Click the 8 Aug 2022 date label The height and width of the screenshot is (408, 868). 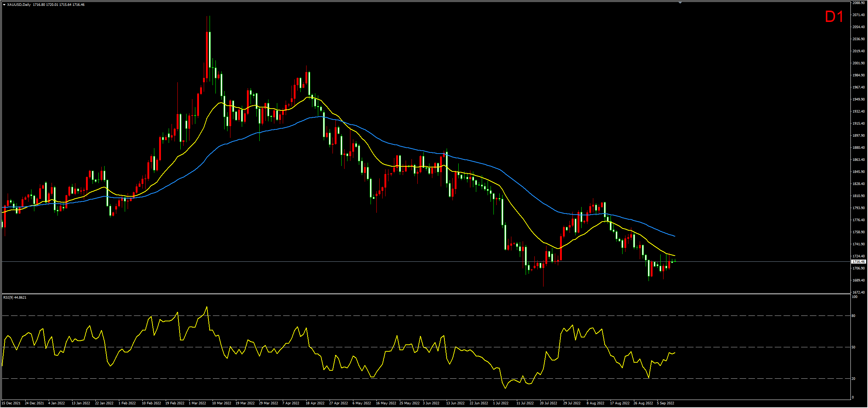click(x=595, y=403)
